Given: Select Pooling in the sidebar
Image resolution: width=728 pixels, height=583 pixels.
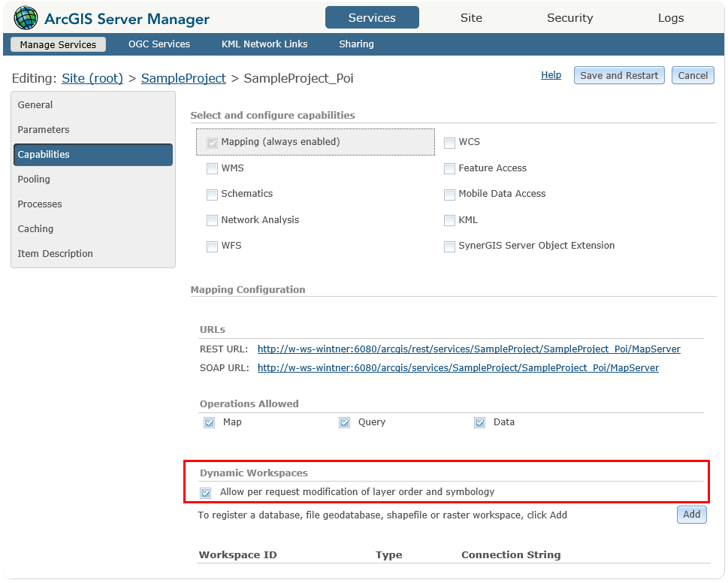Looking at the screenshot, I should 33,180.
